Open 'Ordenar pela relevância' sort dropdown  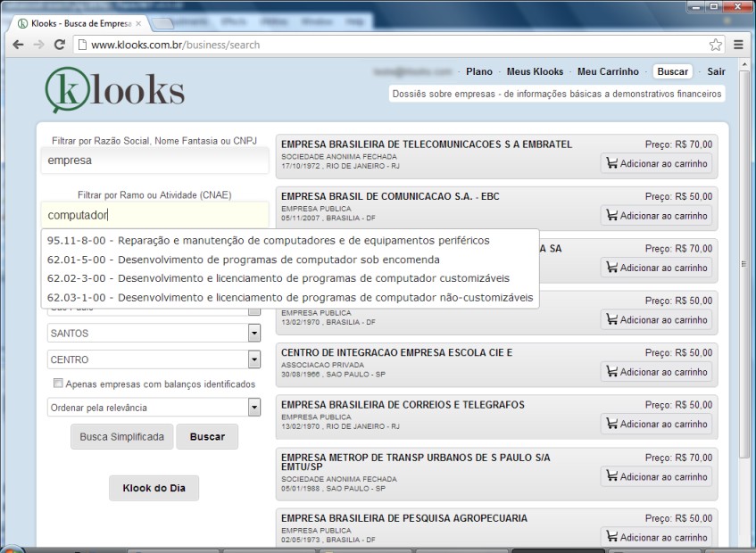pyautogui.click(x=254, y=408)
